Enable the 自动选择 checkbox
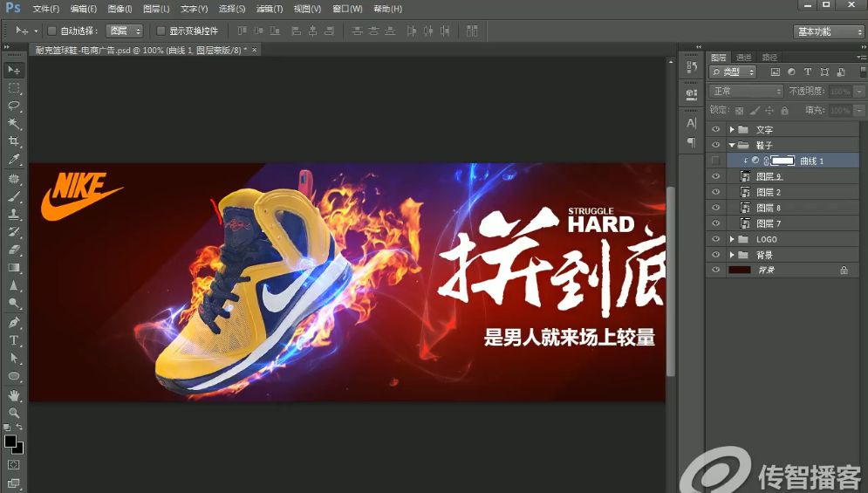 [x=52, y=31]
